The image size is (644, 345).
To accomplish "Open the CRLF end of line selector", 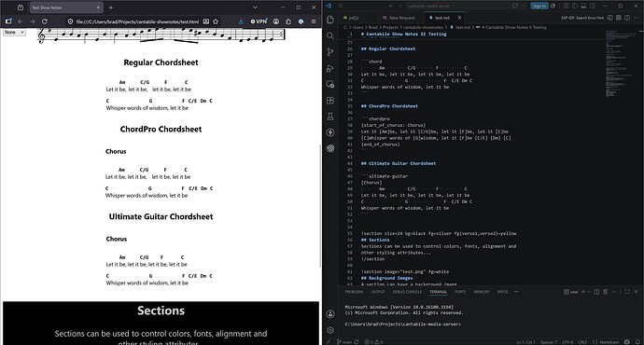I will click(582, 341).
